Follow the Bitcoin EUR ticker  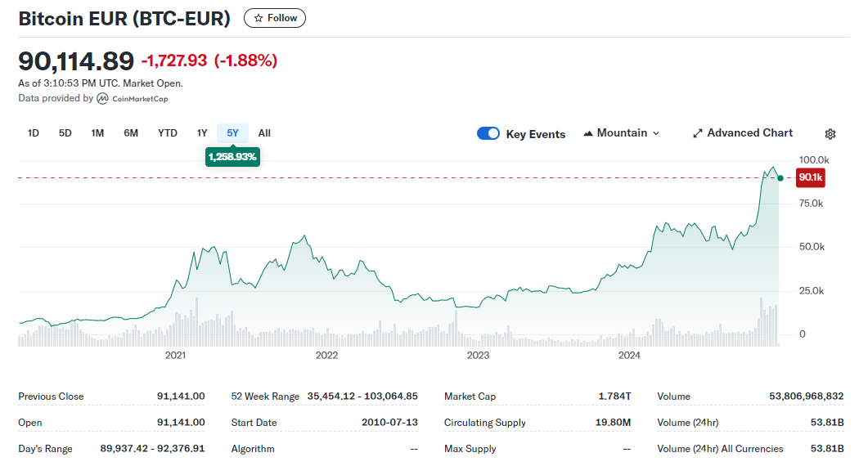point(275,18)
